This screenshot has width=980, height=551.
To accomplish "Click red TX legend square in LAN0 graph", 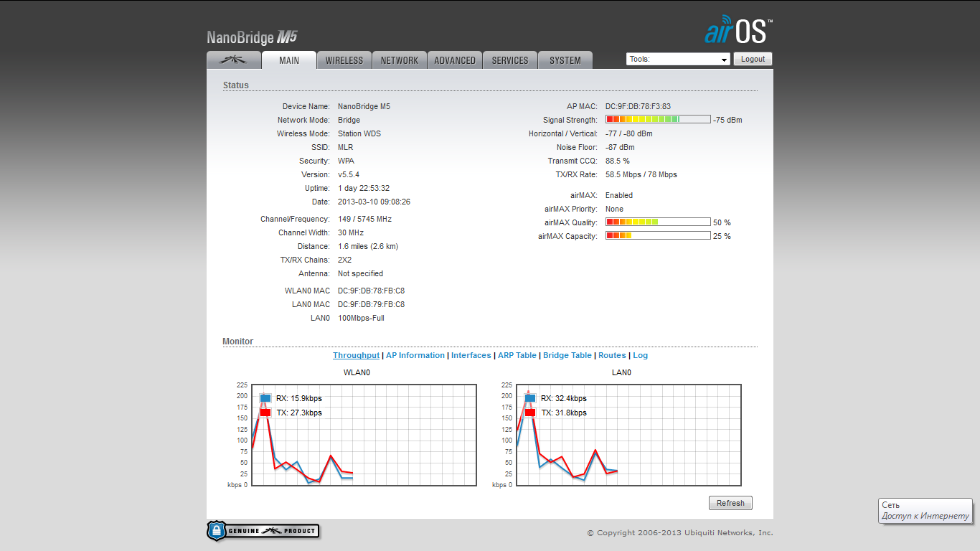I will click(530, 413).
